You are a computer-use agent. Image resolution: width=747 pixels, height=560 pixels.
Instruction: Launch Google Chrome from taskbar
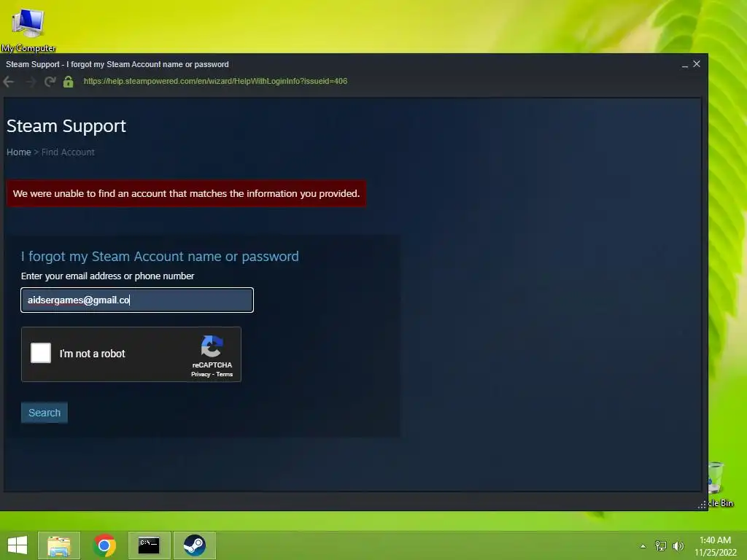104,545
